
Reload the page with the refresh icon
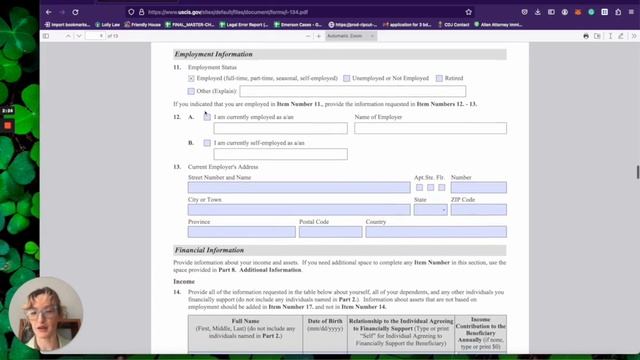pyautogui.click(x=76, y=12)
